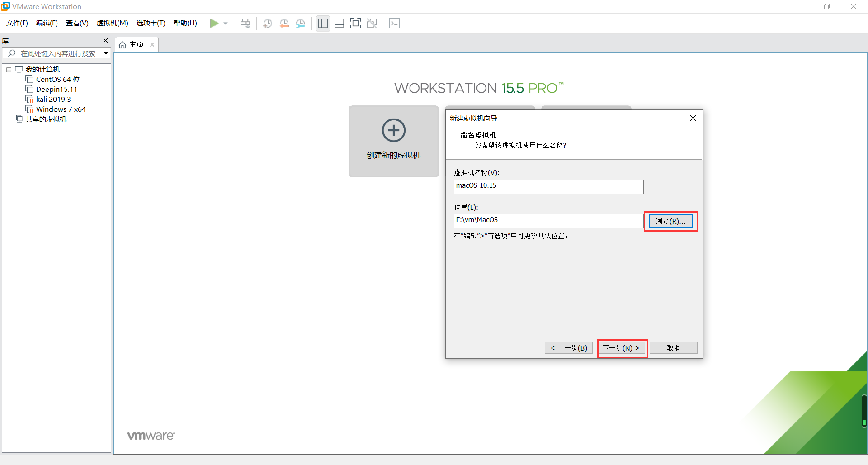This screenshot has height=465, width=868.
Task: Toggle the library sidebar view icon
Action: (323, 23)
